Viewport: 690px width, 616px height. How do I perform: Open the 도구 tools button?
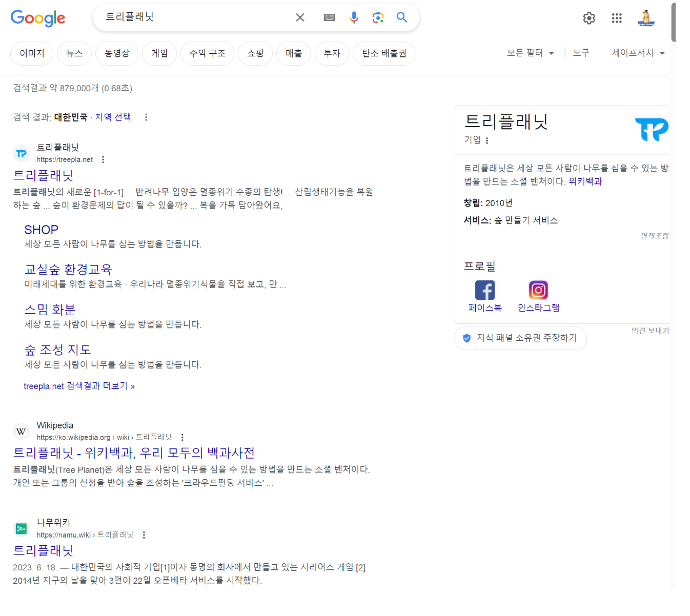(581, 53)
